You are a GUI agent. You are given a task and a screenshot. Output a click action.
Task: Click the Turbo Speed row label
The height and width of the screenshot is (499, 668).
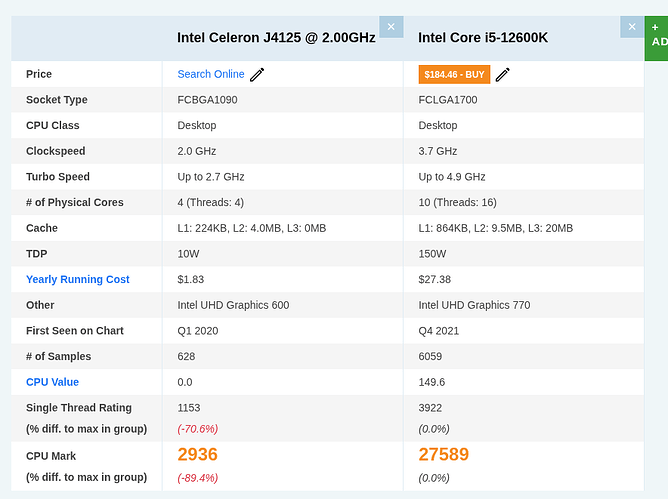(58, 177)
